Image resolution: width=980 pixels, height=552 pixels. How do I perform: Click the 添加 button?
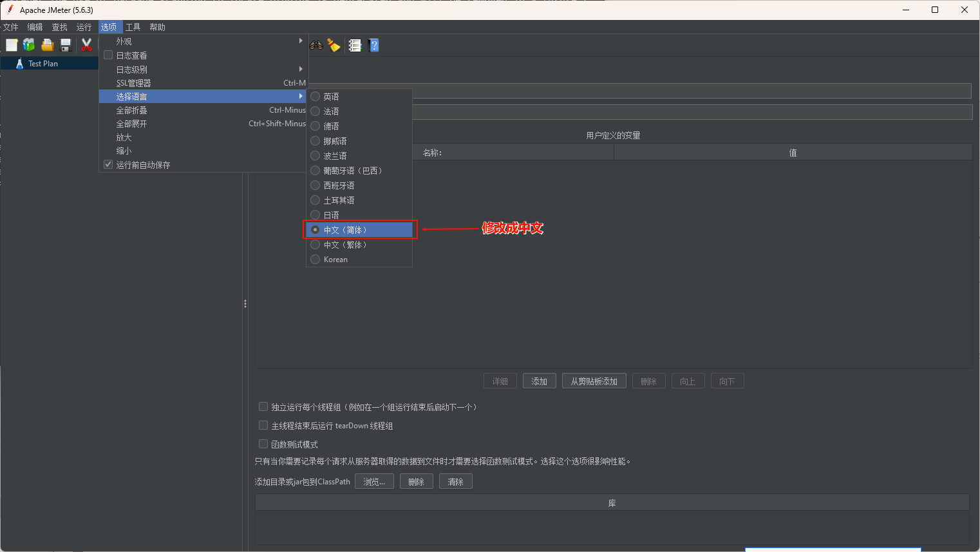click(540, 381)
